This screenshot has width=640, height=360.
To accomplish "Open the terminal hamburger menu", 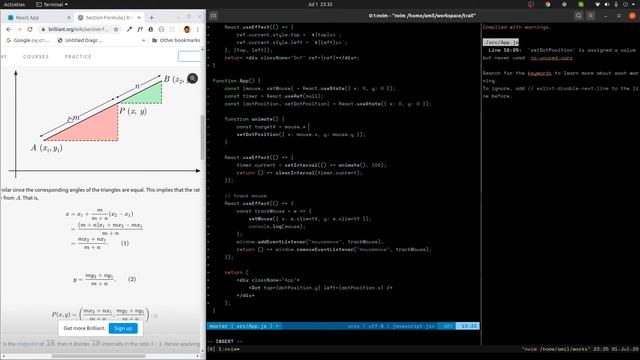I will (590, 16).
